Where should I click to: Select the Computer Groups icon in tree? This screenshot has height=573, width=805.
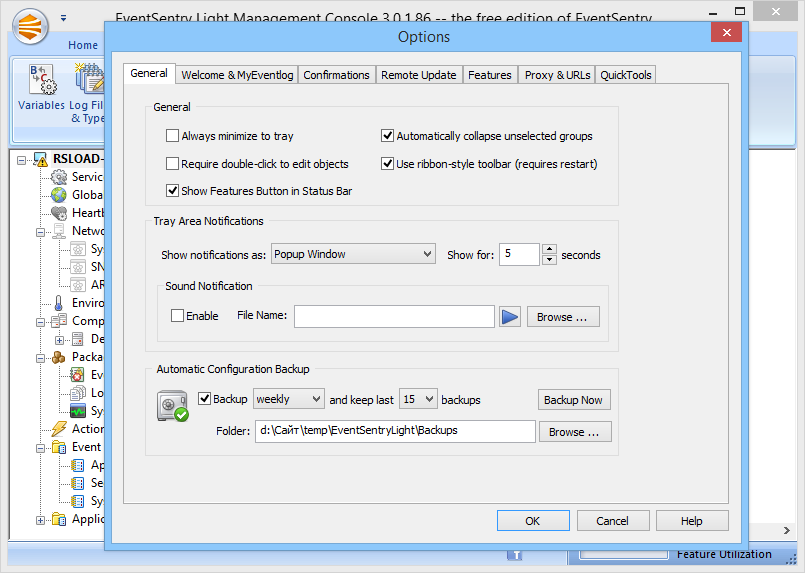coord(59,321)
